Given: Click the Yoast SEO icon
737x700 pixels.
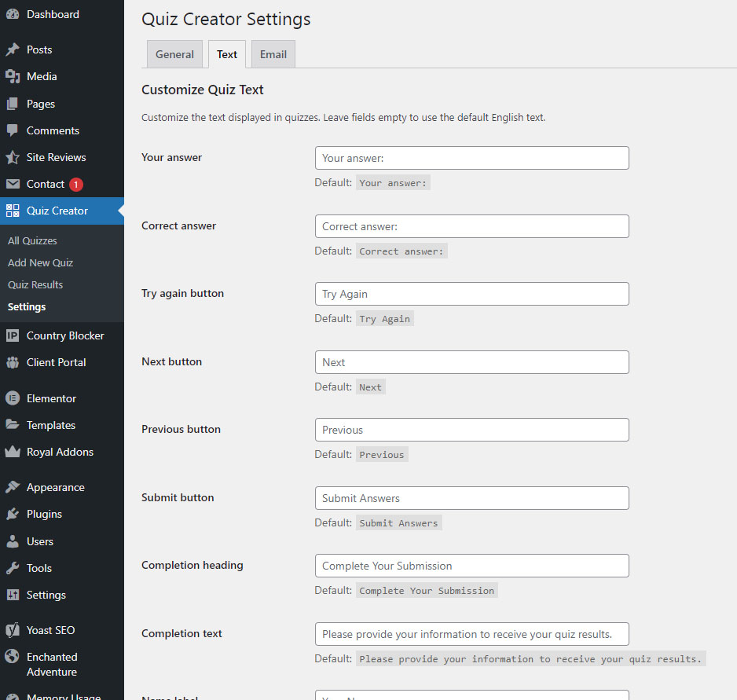Looking at the screenshot, I should coord(13,630).
